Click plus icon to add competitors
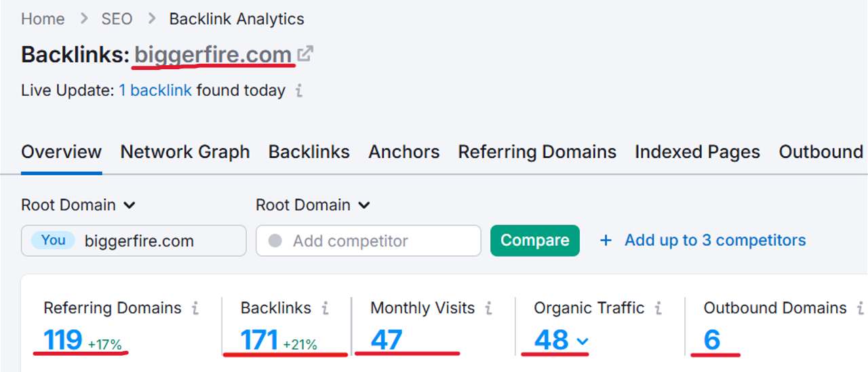This screenshot has width=868, height=372. point(606,240)
